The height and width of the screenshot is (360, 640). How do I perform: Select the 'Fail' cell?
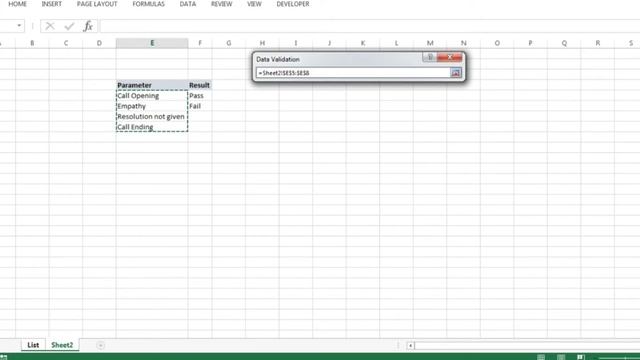[x=200, y=106]
